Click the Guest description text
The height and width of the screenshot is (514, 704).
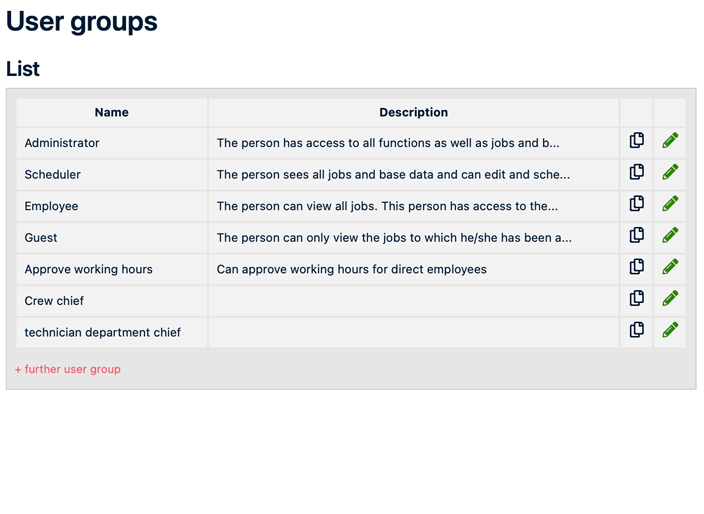(x=394, y=238)
